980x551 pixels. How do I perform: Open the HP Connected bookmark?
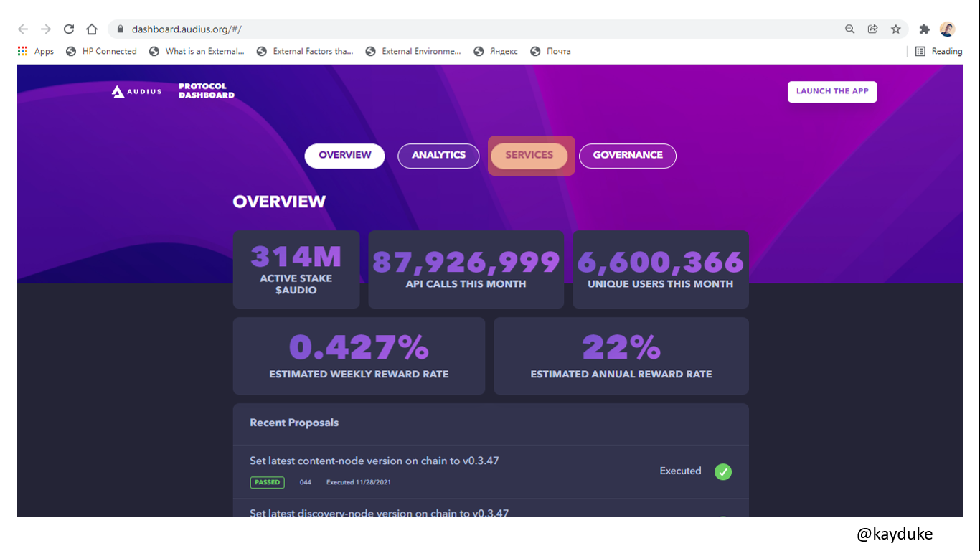[x=101, y=51]
